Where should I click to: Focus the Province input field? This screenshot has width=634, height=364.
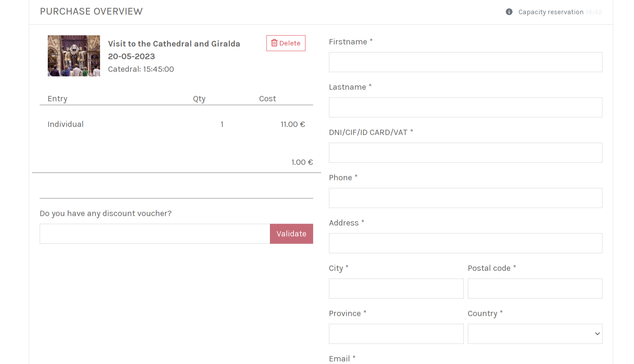396,334
